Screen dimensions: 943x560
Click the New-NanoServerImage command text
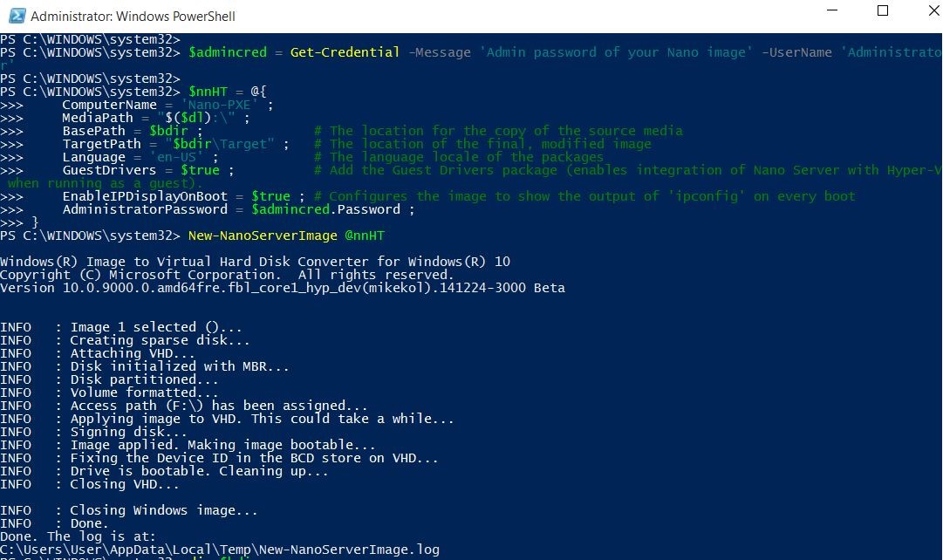point(263,236)
